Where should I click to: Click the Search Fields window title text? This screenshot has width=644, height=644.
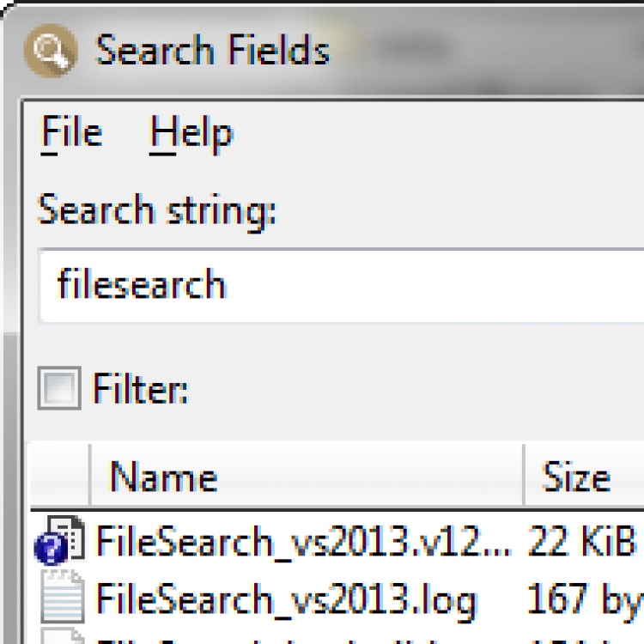tap(212, 52)
